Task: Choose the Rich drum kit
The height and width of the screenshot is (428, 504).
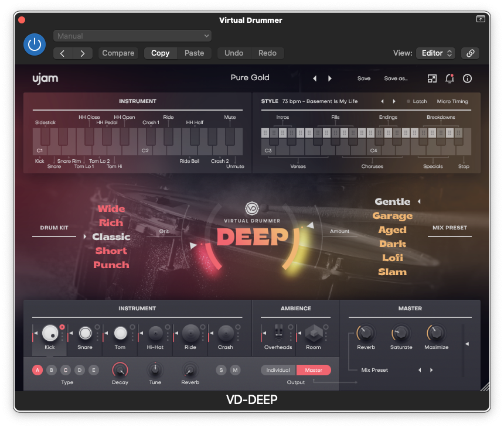Action: pos(111,223)
